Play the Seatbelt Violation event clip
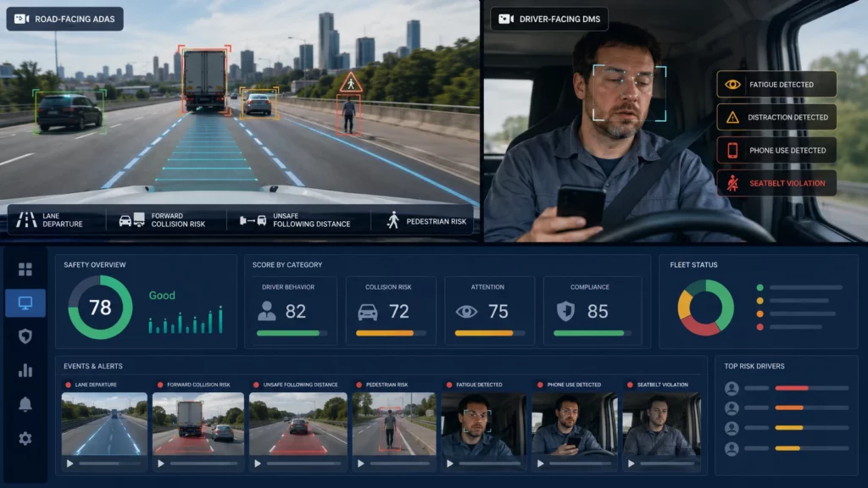Image resolution: width=868 pixels, height=488 pixels. click(x=631, y=463)
